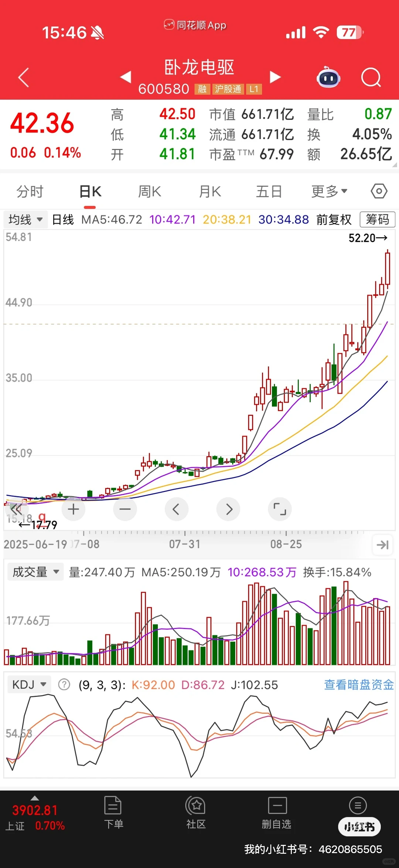
Task: Go to next stock with right triangle
Action: [275, 77]
